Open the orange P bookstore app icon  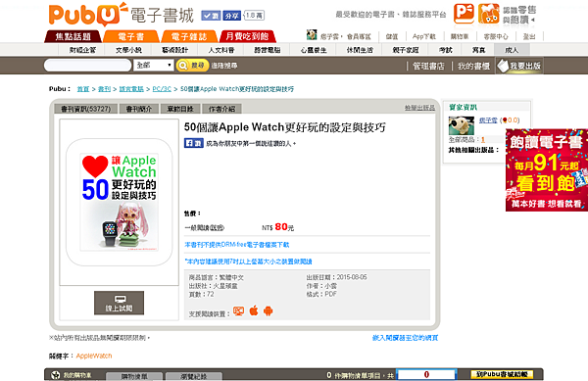coord(464,14)
